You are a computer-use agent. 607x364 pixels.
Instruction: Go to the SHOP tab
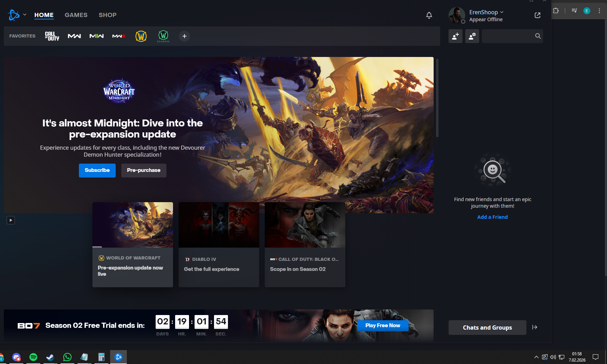coord(107,15)
